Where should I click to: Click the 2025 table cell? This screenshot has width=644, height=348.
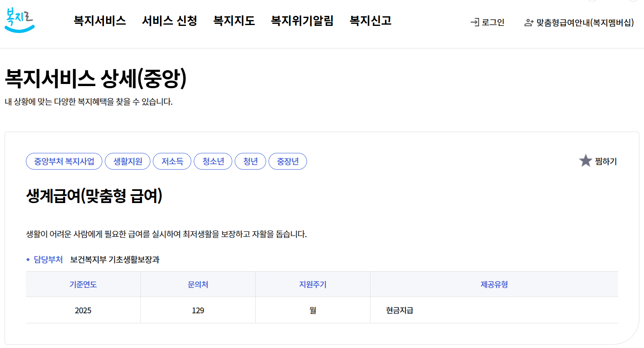click(83, 310)
